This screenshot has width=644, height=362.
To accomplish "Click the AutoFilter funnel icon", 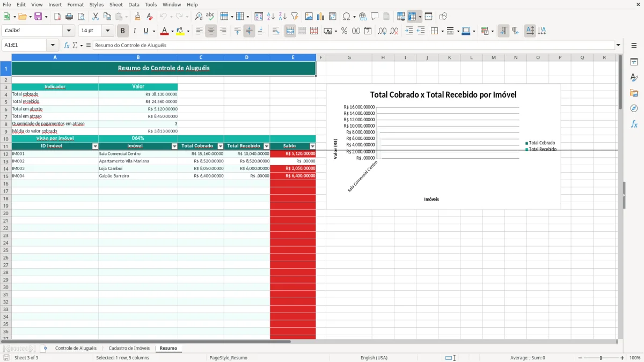I will click(294, 17).
